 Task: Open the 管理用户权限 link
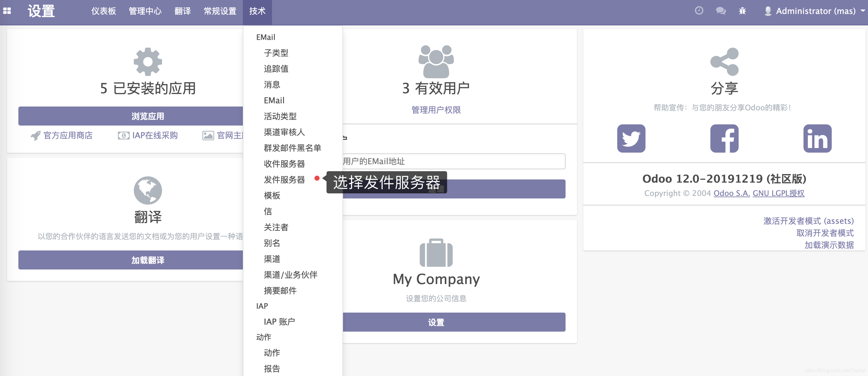tap(436, 110)
